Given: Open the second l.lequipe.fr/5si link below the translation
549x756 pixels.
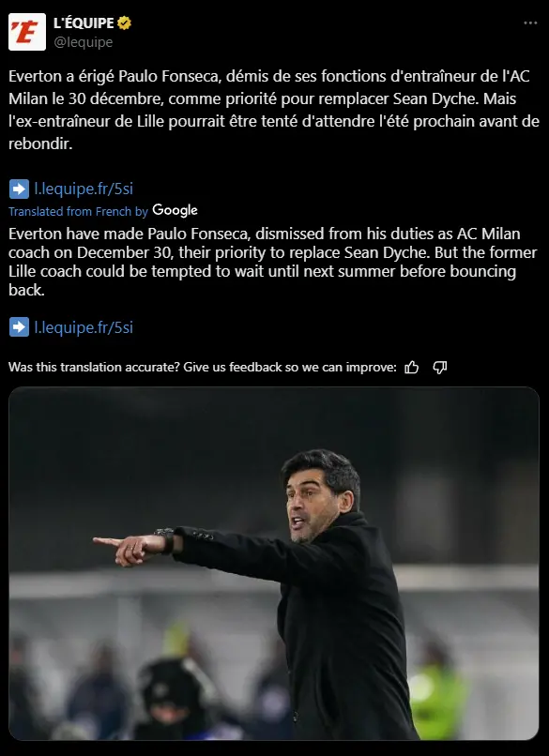Looking at the screenshot, I should tap(84, 327).
